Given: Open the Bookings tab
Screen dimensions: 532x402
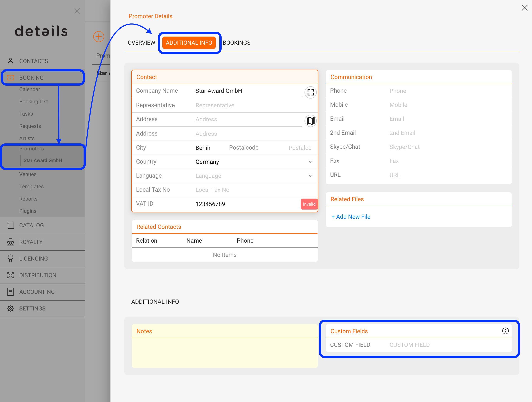Looking at the screenshot, I should tap(236, 43).
